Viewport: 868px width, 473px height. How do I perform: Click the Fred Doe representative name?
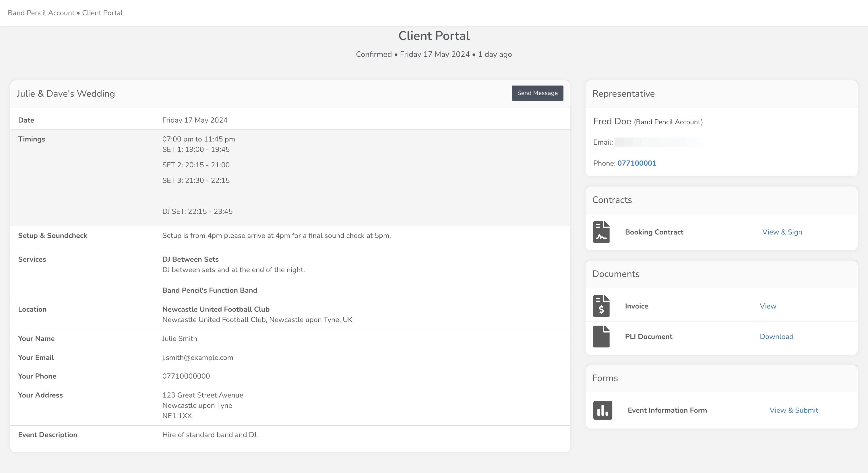pyautogui.click(x=612, y=121)
